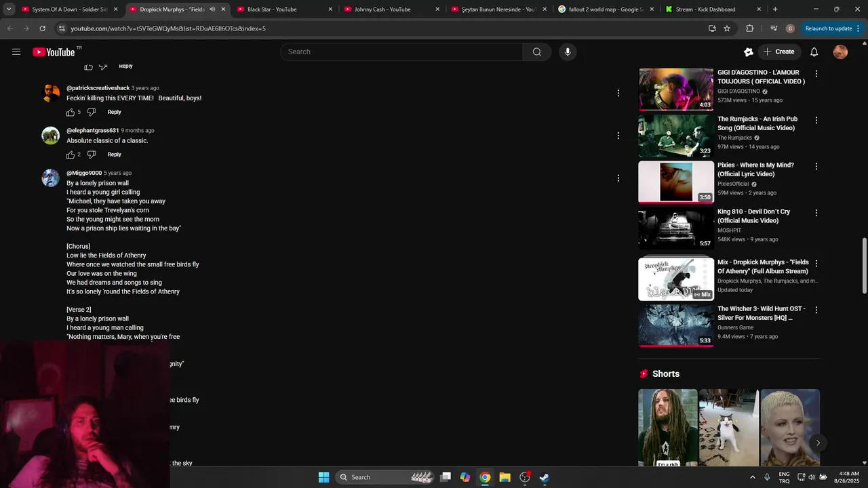The image size is (868, 488).
Task: Go back to previous page
Action: pyautogui.click(x=9, y=28)
